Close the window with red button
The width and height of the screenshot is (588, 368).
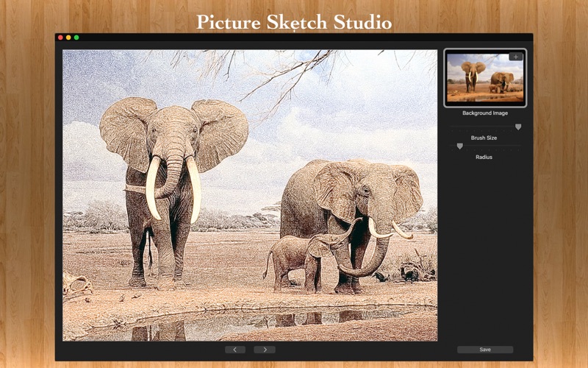pyautogui.click(x=60, y=38)
